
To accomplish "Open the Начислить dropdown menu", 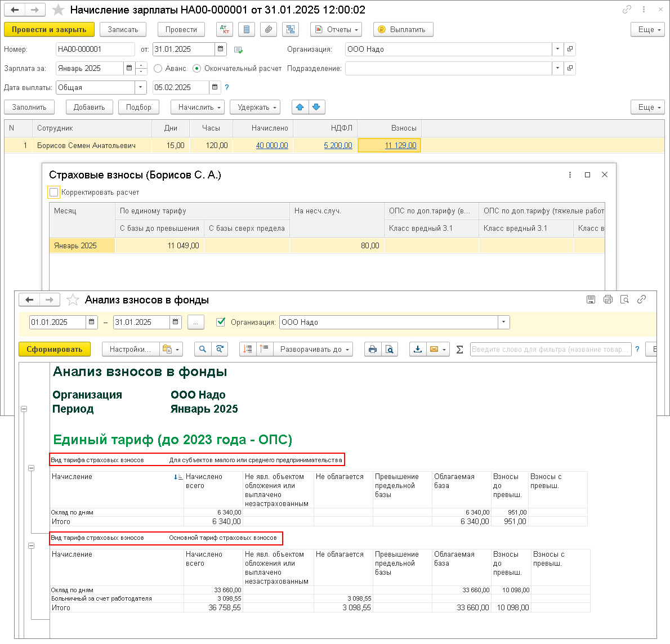I will tap(200, 107).
